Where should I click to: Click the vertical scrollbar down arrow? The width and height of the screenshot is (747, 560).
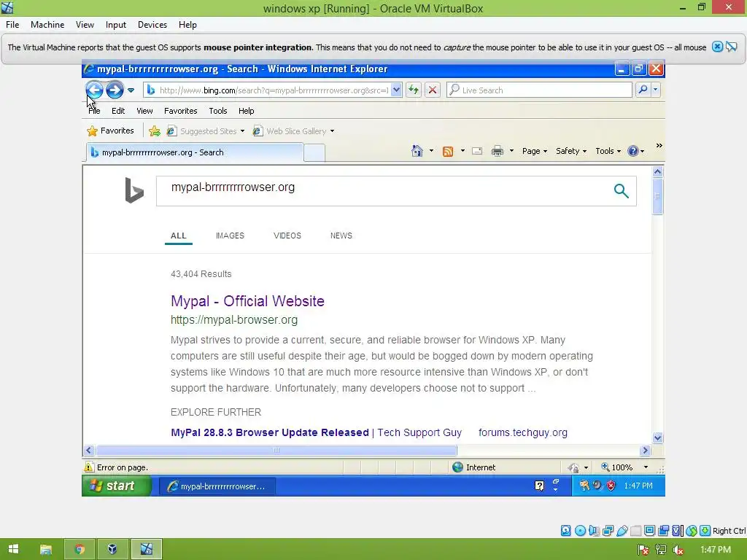[x=657, y=437]
